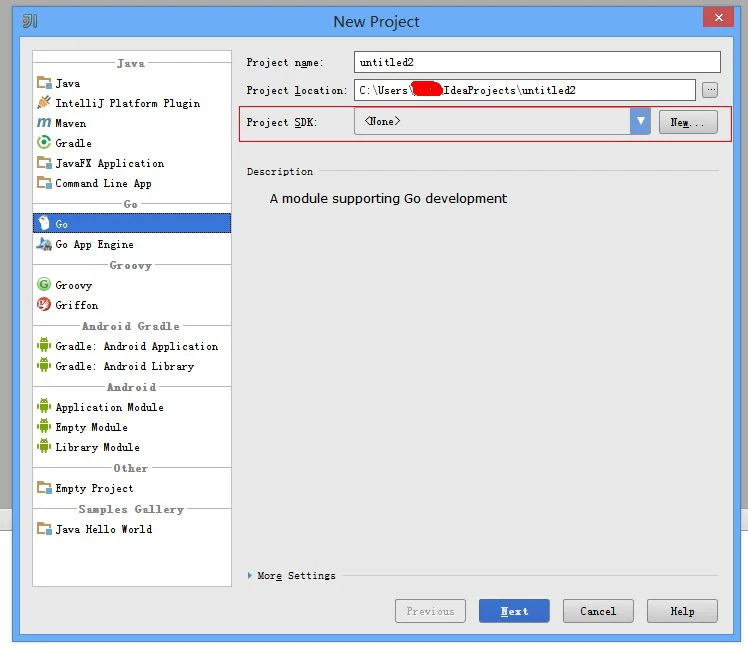This screenshot has width=748, height=652.
Task: Click the JavaFX Application icon
Action: click(44, 163)
